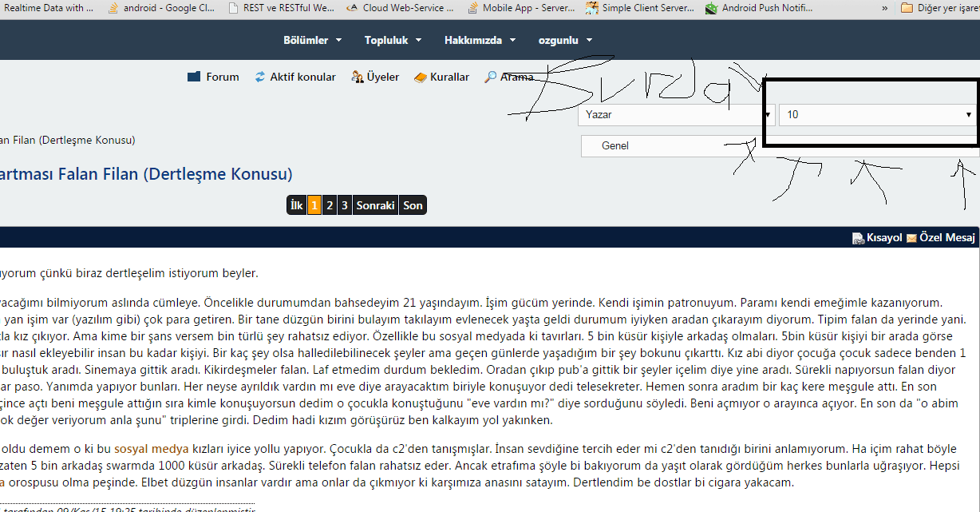Open the Bölümler menu

click(313, 40)
